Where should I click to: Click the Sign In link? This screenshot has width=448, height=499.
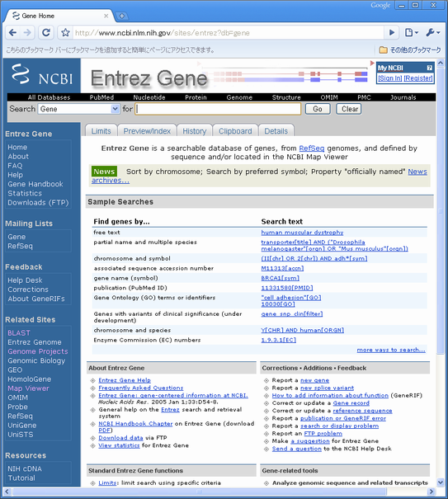389,78
